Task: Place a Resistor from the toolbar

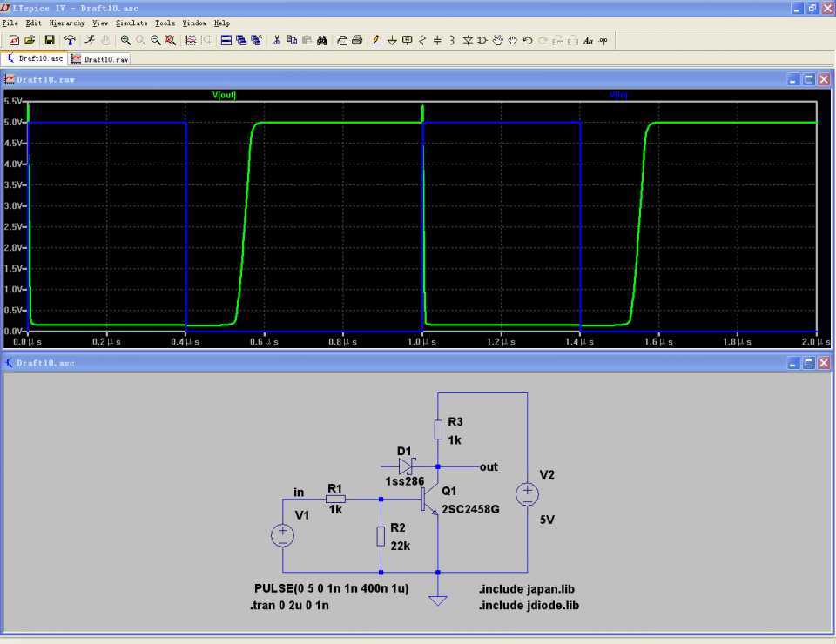Action: (422, 40)
